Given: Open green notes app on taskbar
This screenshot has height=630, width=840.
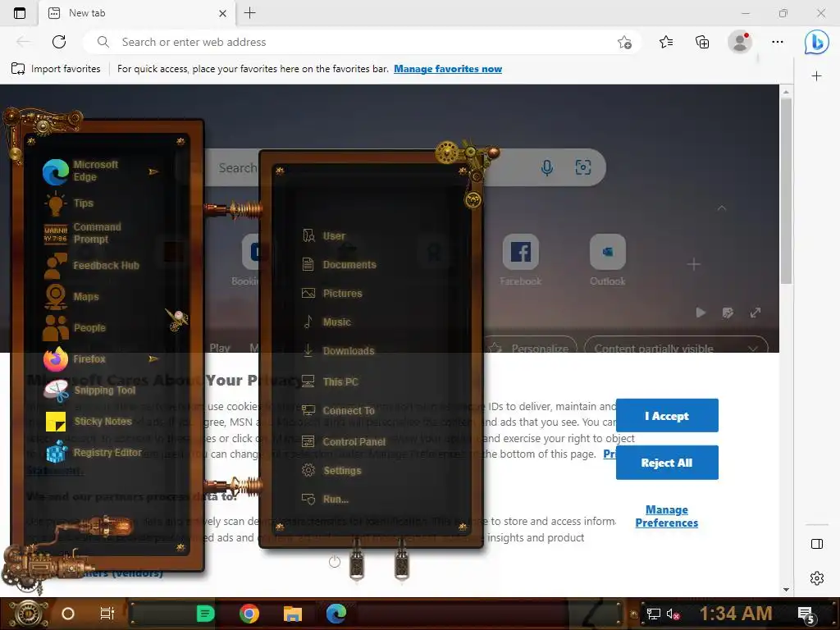Looking at the screenshot, I should [206, 614].
